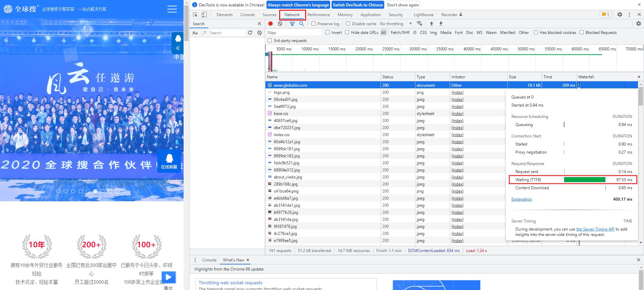Toggle the network filter funnel icon
644x290 pixels.
[292, 24]
